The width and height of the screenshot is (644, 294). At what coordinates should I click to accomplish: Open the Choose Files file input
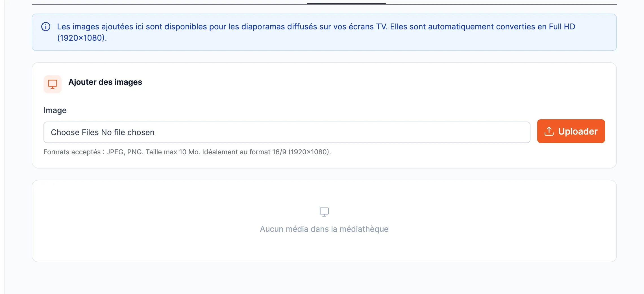pyautogui.click(x=287, y=132)
